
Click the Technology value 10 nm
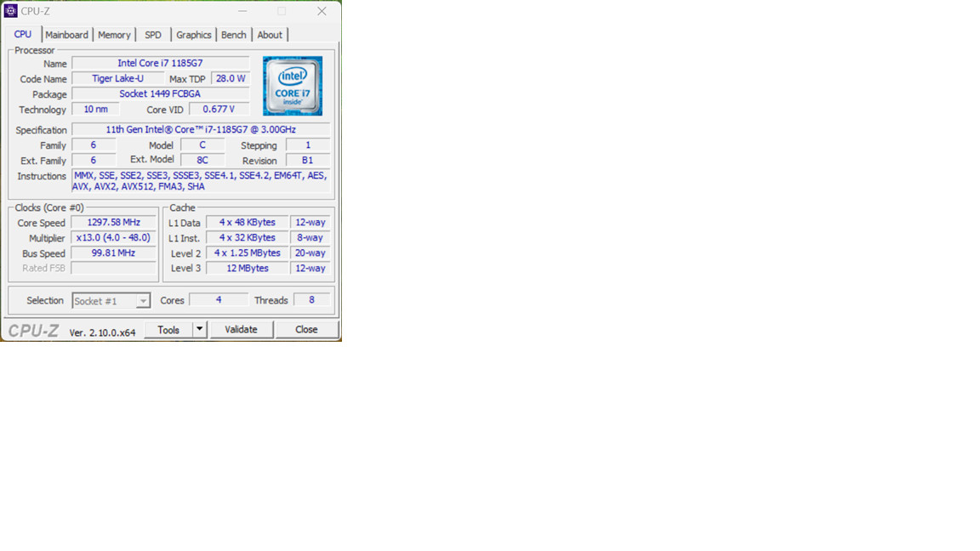(95, 110)
